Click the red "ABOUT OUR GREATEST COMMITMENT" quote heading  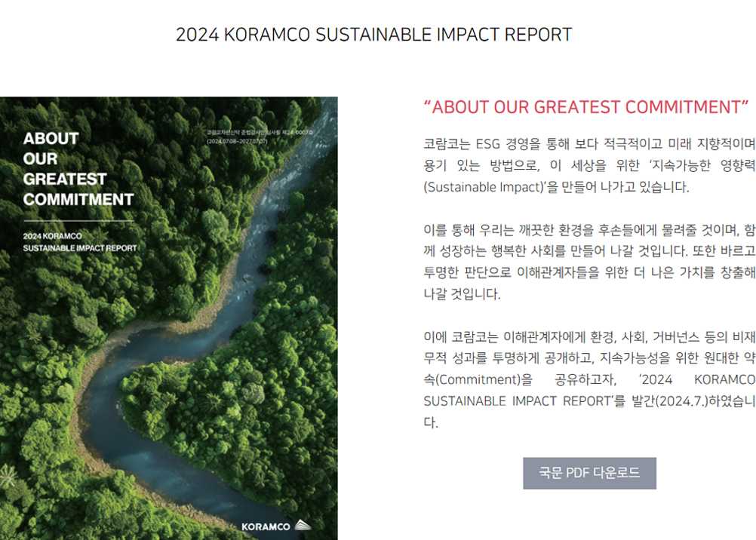[x=585, y=107]
